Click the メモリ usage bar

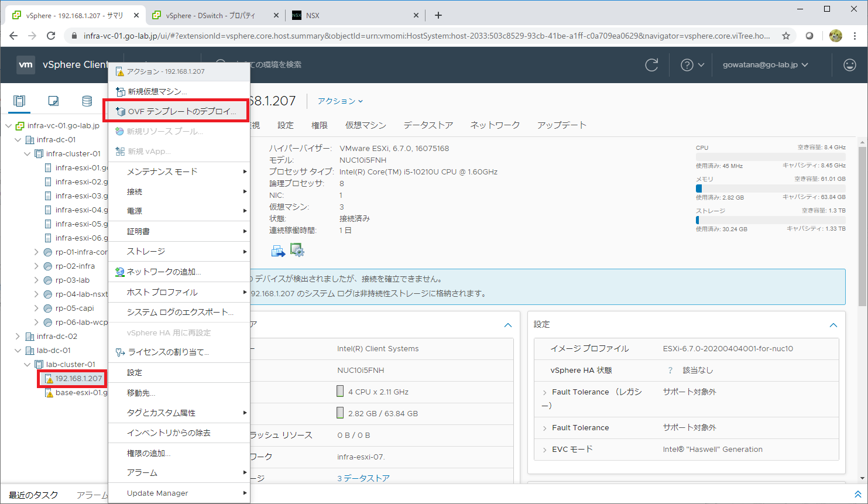[x=770, y=188]
